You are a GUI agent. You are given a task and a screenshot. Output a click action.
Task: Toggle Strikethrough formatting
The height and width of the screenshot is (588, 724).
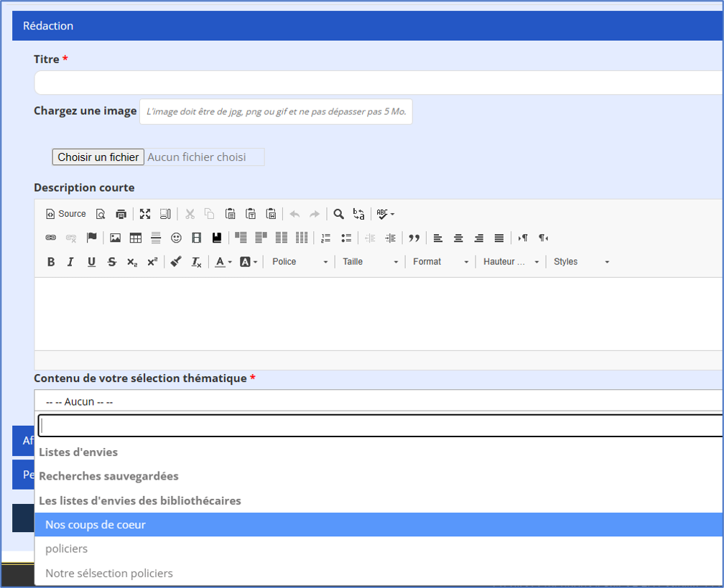coord(112,261)
